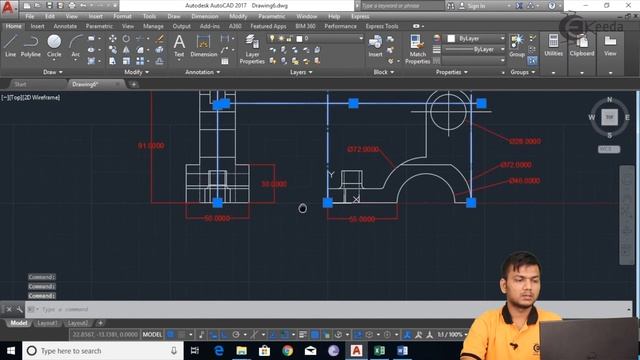Click the Rotate tool in Modify panel

[x=126, y=38]
